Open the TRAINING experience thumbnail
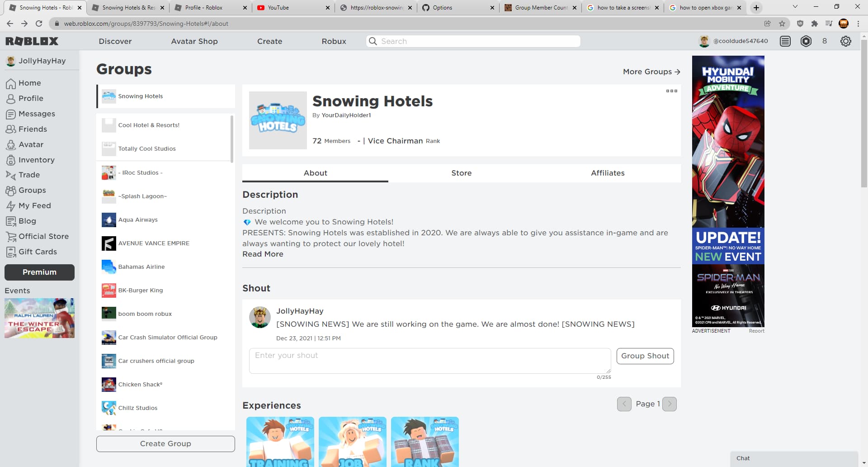Screen dimensions: 868x467 point(280,442)
